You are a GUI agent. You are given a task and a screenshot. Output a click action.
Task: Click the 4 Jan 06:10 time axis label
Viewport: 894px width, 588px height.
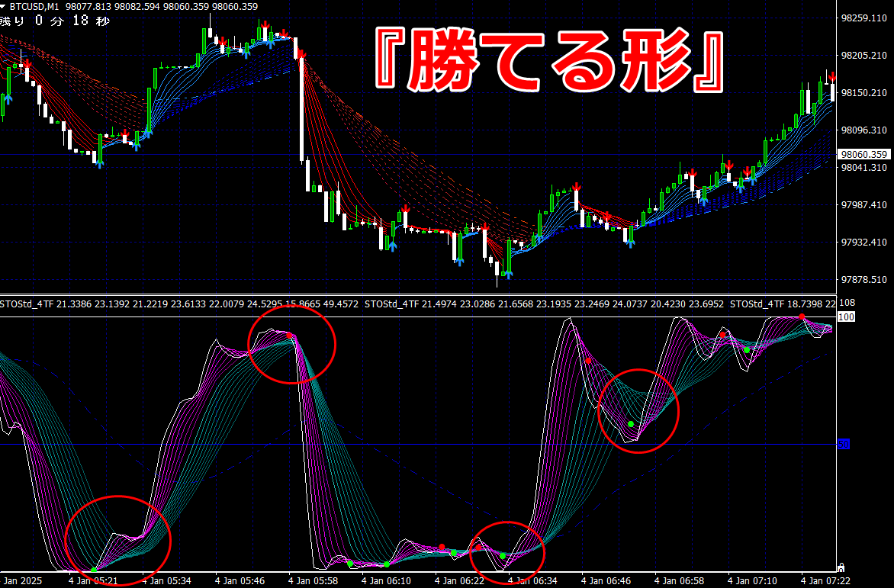coord(386,581)
